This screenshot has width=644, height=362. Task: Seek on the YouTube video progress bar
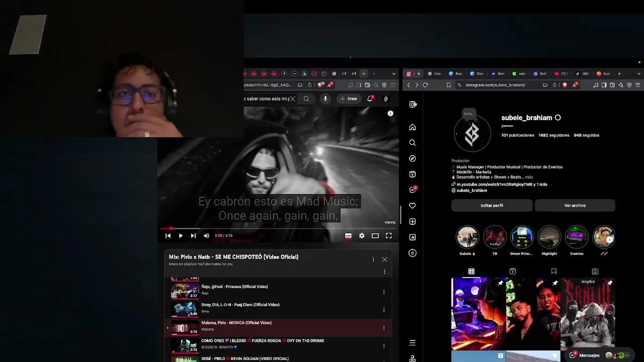278,228
